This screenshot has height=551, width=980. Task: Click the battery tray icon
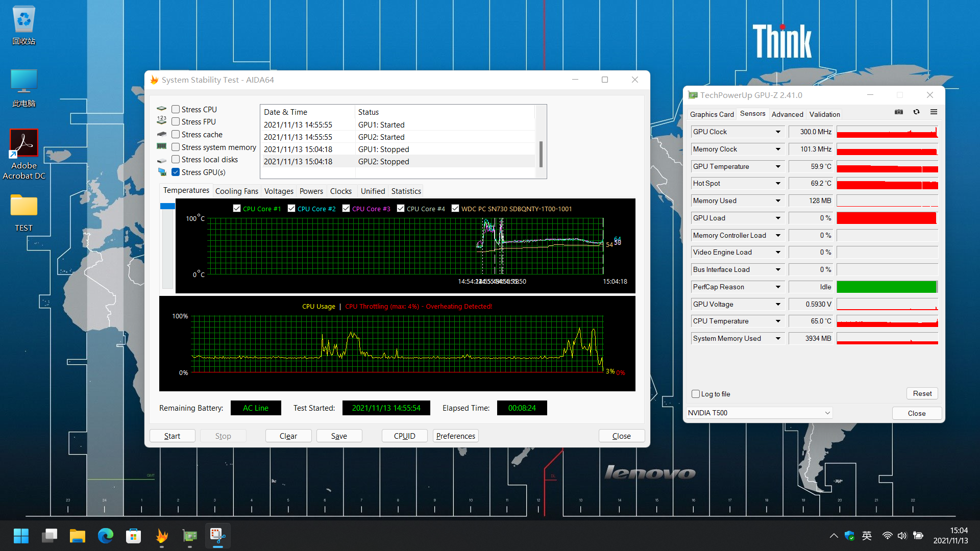click(x=918, y=536)
